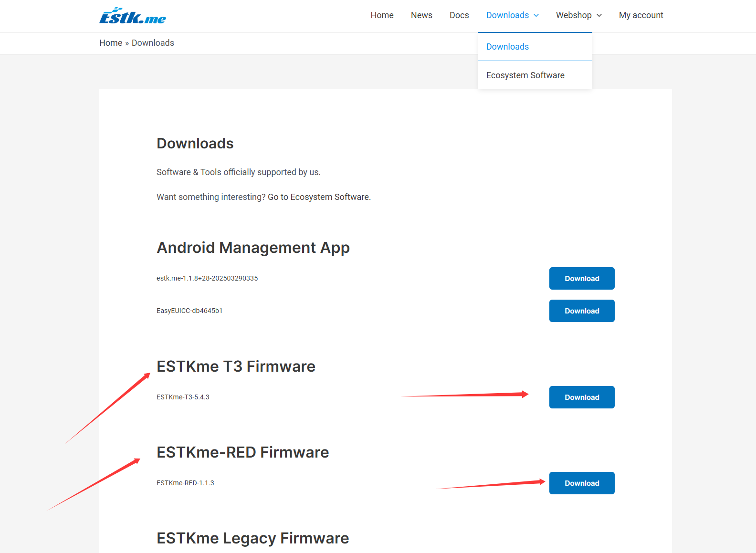Download the EasyEUICC-db4645b1 package
This screenshot has height=553, width=756.
click(582, 311)
